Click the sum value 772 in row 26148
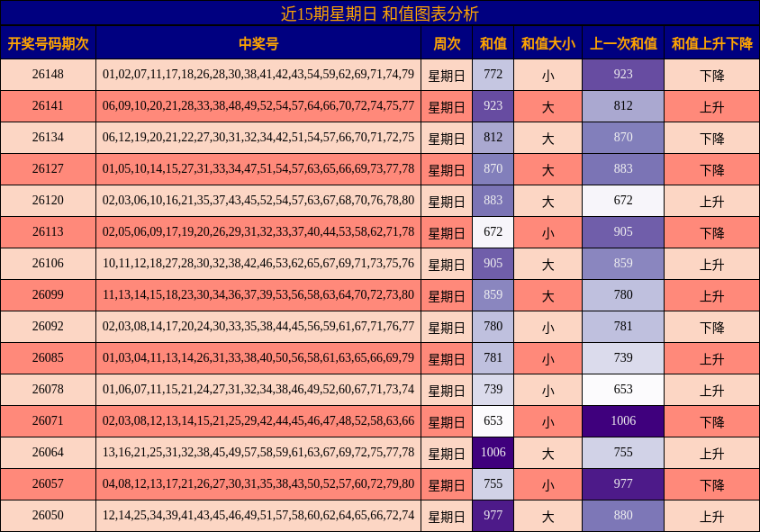760x532 pixels. pyautogui.click(x=493, y=75)
